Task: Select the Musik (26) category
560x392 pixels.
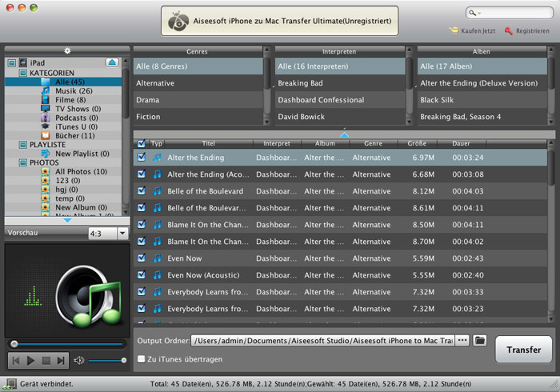Action: coord(74,91)
